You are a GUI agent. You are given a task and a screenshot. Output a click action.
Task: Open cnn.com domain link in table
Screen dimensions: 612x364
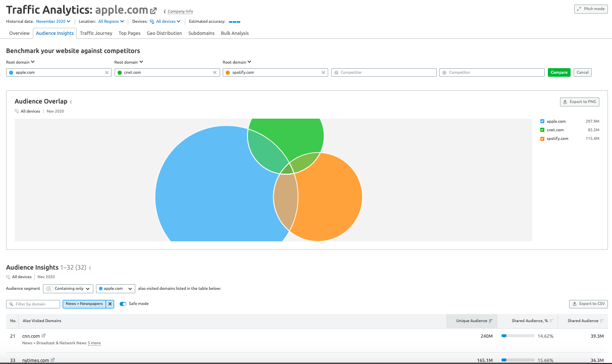31,336
